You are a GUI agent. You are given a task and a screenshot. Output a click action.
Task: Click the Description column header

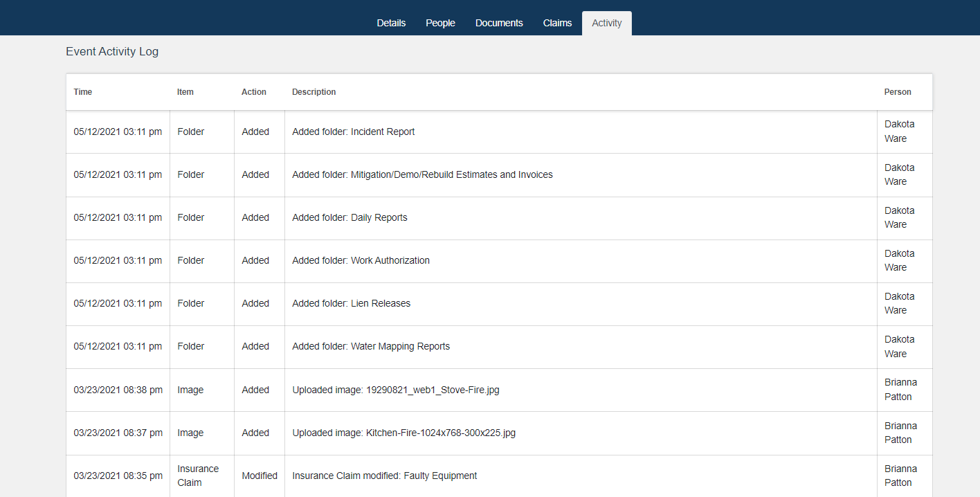pyautogui.click(x=314, y=92)
